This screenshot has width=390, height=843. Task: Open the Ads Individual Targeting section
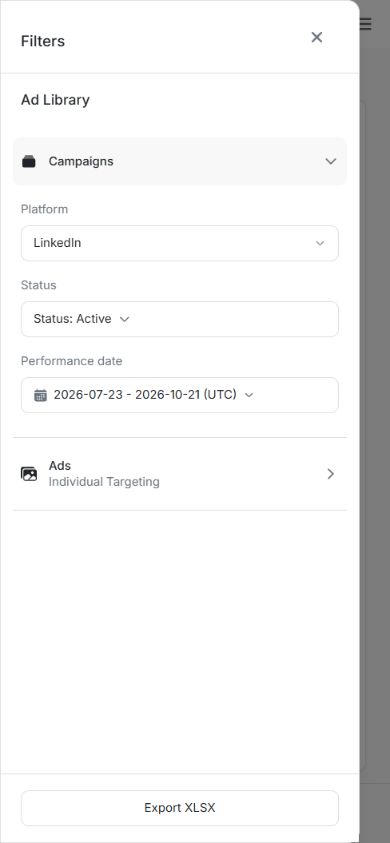click(180, 474)
